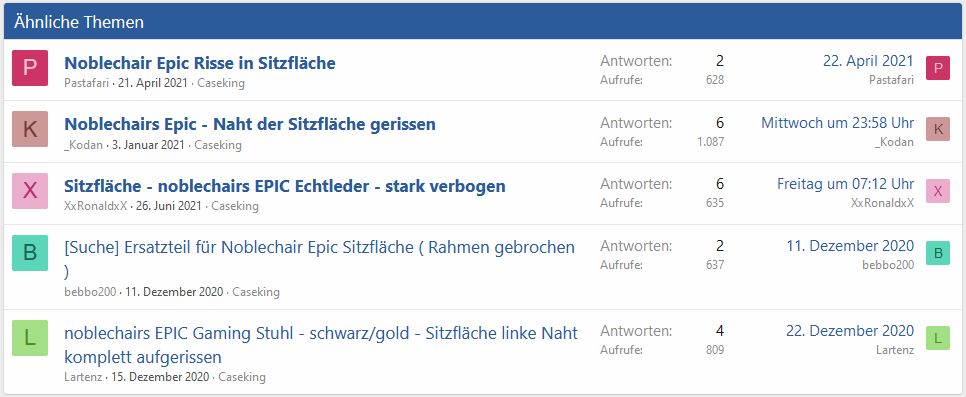
Task: Click the small K avatar beside last poster
Action: click(938, 129)
